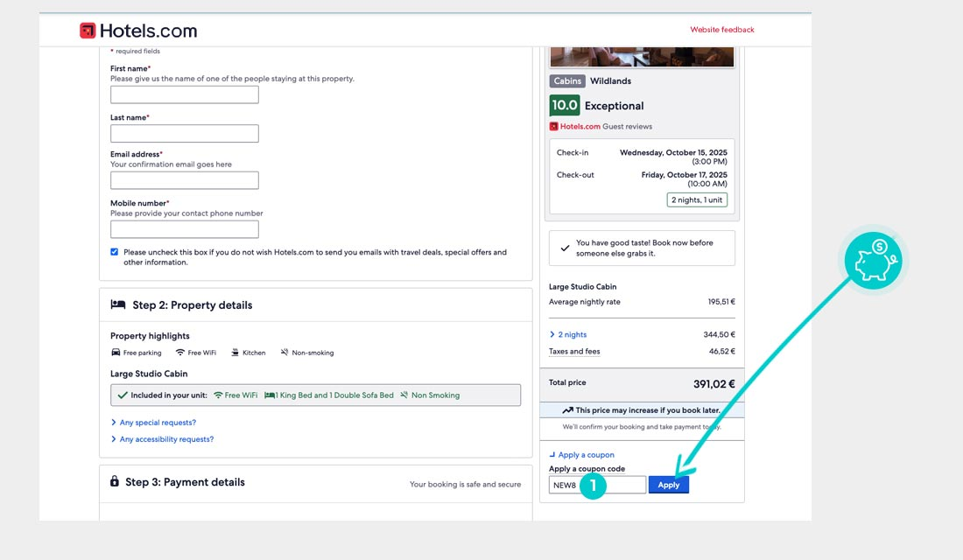The height and width of the screenshot is (560, 963).
Task: Click the Free parking car icon
Action: pyautogui.click(x=116, y=353)
